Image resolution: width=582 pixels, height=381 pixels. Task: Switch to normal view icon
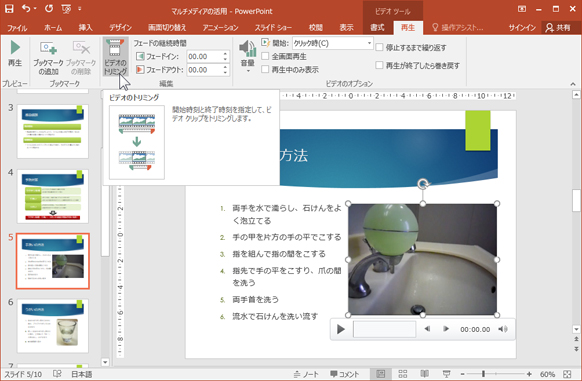380,374
